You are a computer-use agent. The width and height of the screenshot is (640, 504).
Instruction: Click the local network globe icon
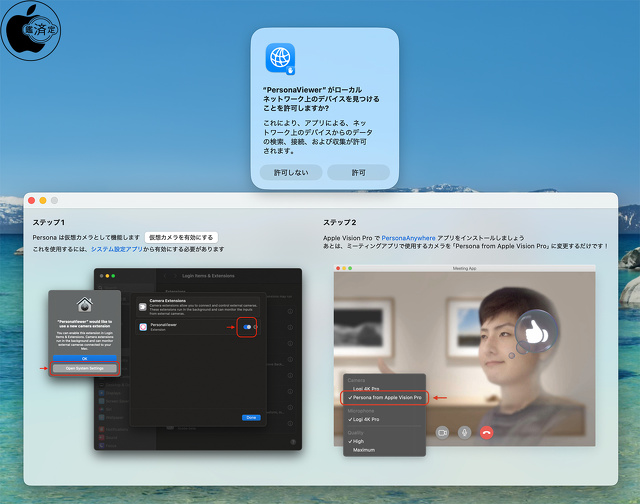click(x=280, y=58)
